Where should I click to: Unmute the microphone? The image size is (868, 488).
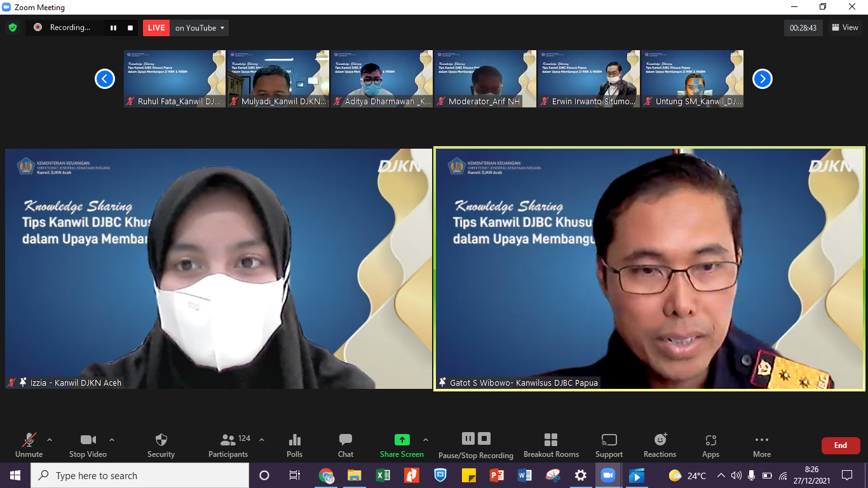tap(29, 445)
